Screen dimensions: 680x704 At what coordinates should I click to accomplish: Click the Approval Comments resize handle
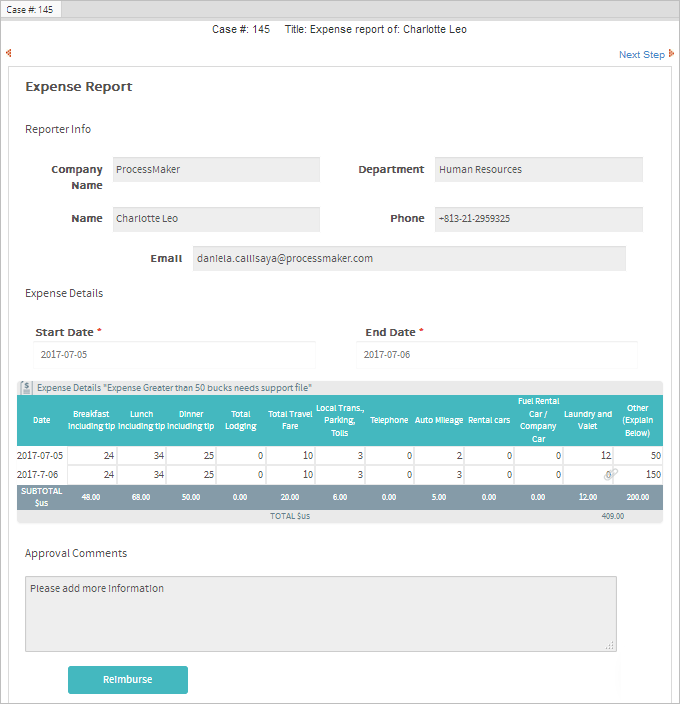pyautogui.click(x=610, y=646)
